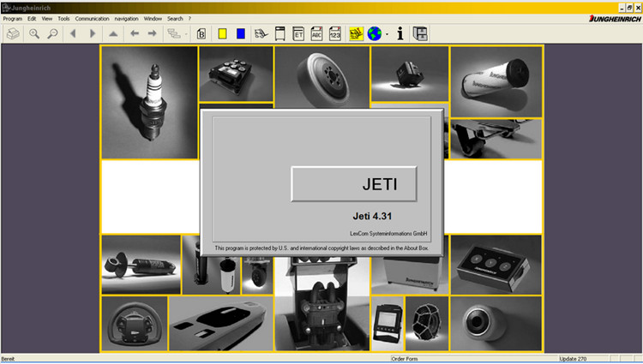
Task: Expand the tree structure icon dropdown
Action: 186,34
